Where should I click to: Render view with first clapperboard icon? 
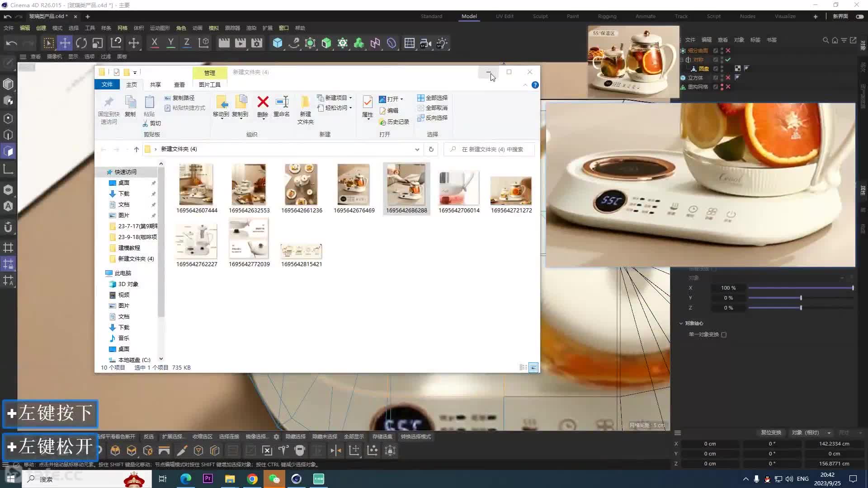click(224, 43)
